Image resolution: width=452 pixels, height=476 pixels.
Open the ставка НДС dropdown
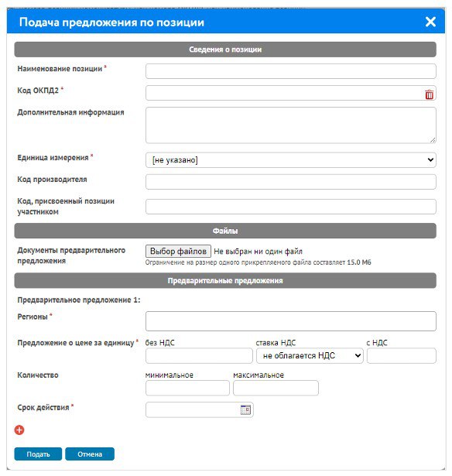pos(310,355)
